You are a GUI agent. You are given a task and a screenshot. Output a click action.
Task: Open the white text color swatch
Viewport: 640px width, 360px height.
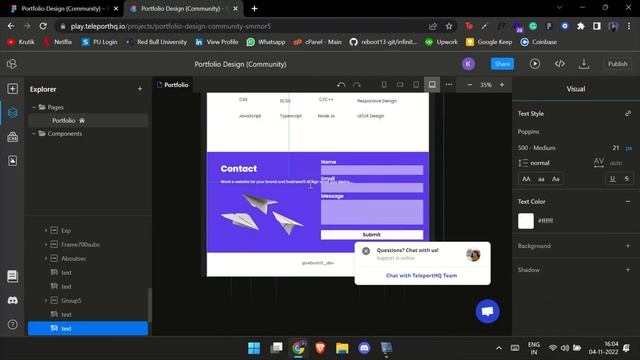(x=526, y=221)
